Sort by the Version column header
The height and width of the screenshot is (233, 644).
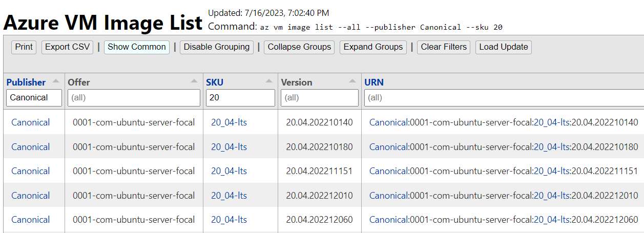(x=297, y=82)
